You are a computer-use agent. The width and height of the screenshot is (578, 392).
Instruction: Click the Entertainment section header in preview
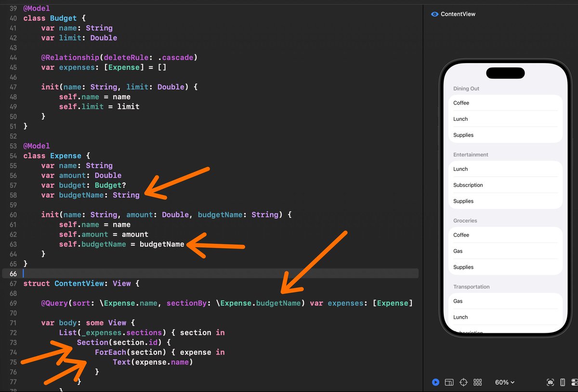pyautogui.click(x=471, y=155)
